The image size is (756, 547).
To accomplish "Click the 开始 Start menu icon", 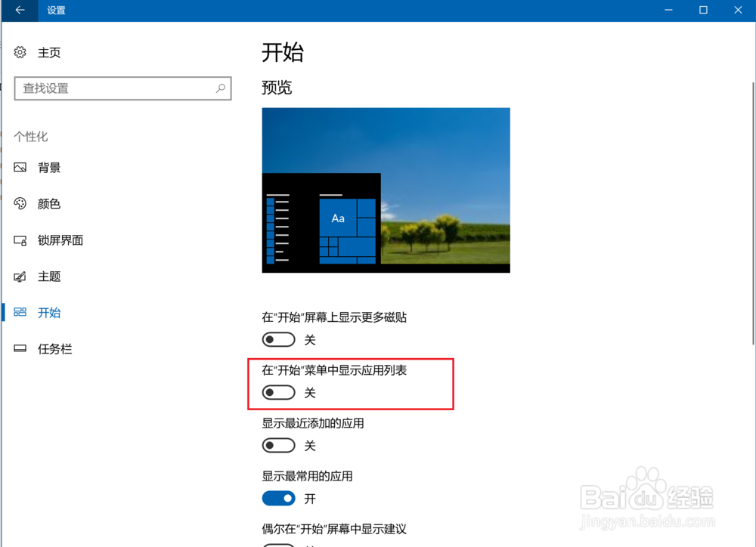I will (x=20, y=313).
